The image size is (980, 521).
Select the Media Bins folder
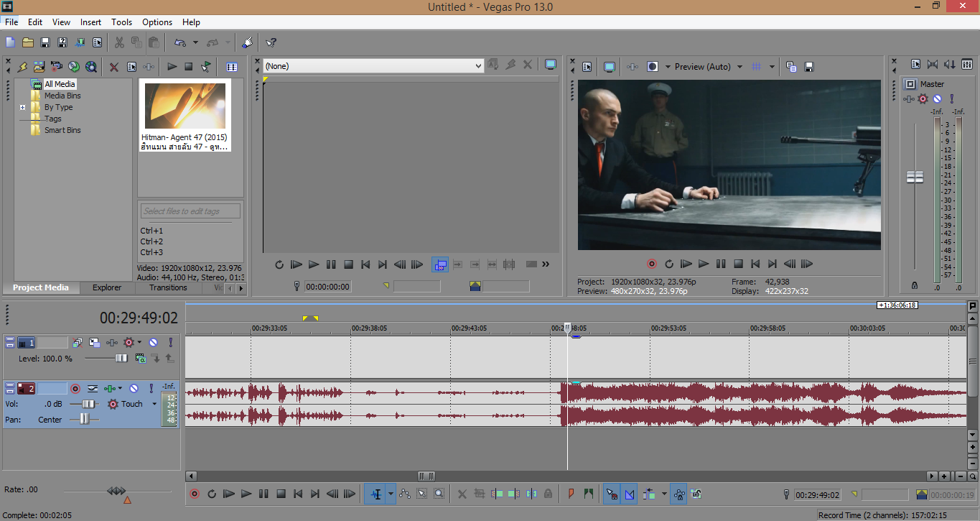(x=62, y=96)
